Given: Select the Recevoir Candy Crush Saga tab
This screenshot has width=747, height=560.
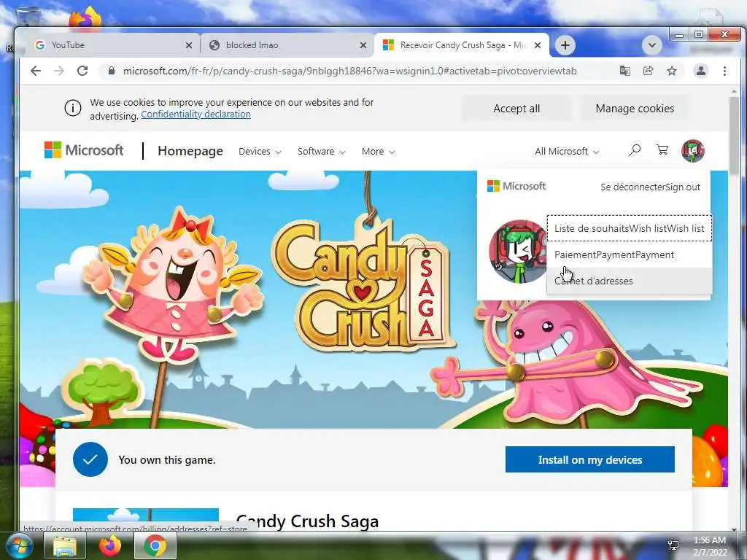Looking at the screenshot, I should click(462, 45).
